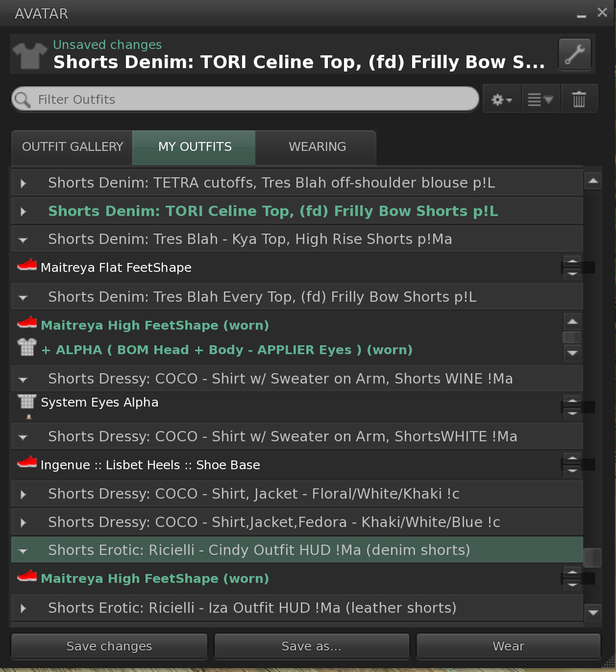Click the Save as... button
The height and width of the screenshot is (672, 616).
312,646
